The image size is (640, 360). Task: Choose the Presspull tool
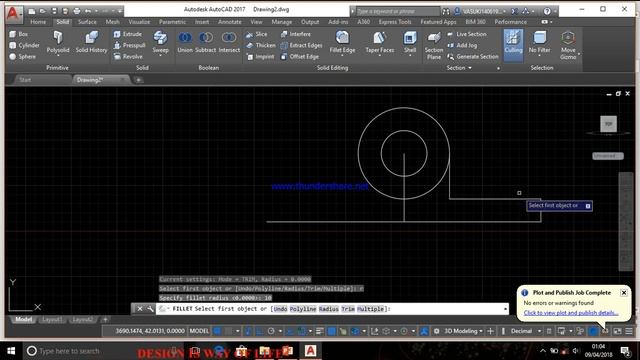point(129,45)
